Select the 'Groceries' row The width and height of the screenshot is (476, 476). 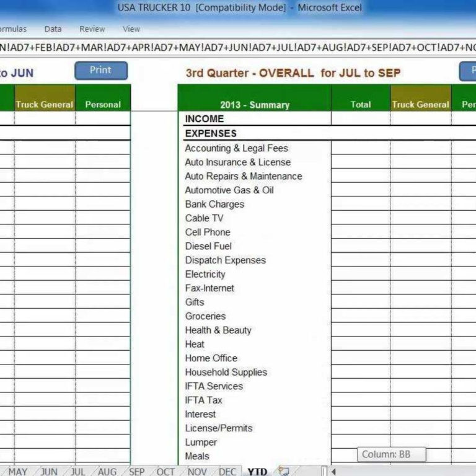[x=205, y=316]
